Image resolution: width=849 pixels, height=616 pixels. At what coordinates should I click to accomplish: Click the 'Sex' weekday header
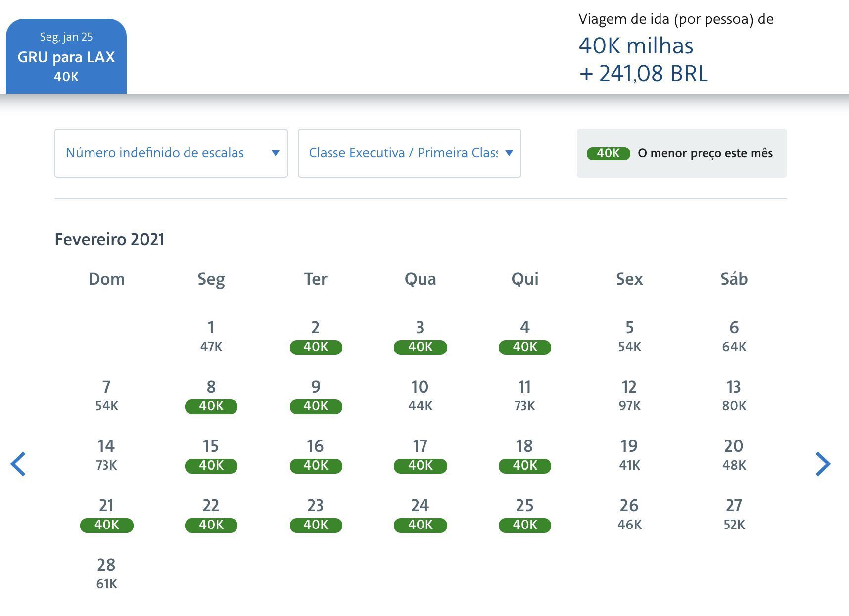pyautogui.click(x=629, y=279)
